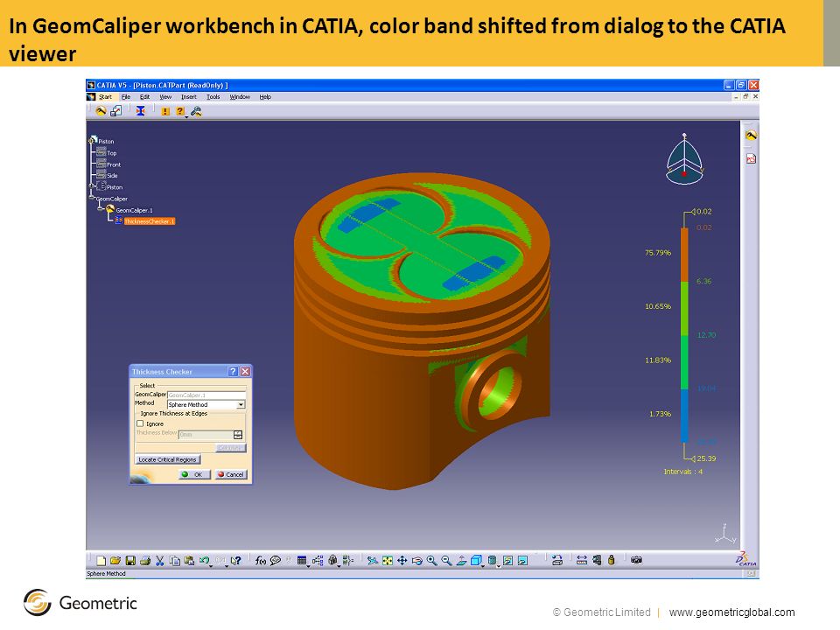The image size is (840, 630).
Task: Open the Help menu
Action: [x=265, y=97]
